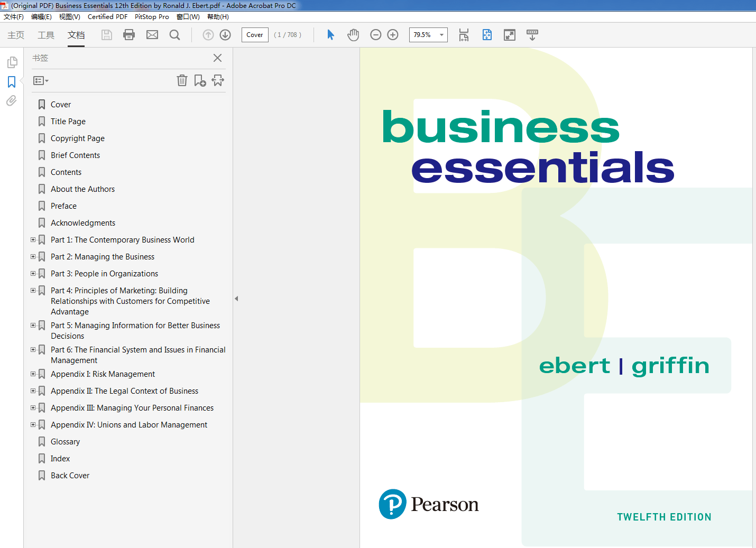Jump to the Glossary bookmark
756x548 pixels.
(x=65, y=441)
